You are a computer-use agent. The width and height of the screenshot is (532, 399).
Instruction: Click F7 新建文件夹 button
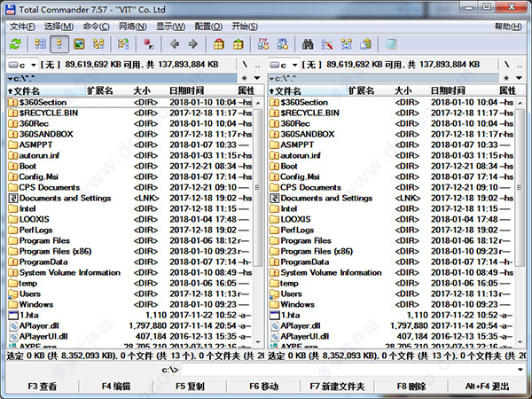337,386
